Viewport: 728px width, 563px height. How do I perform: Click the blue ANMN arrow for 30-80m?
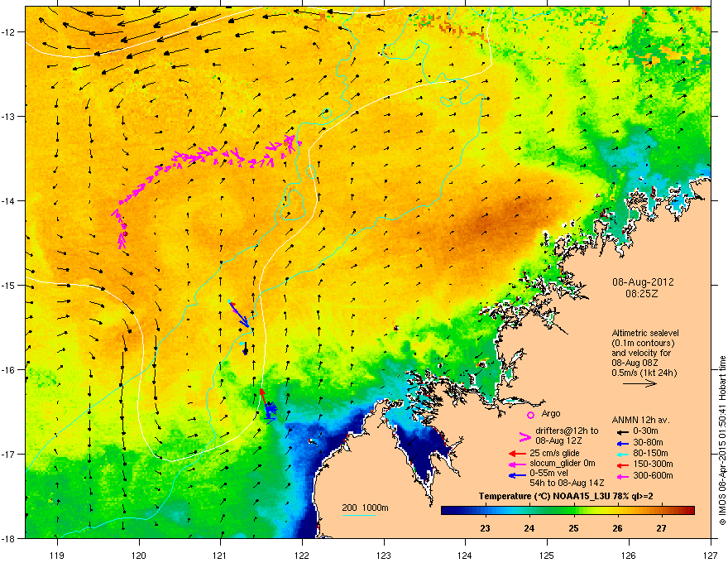[622, 443]
